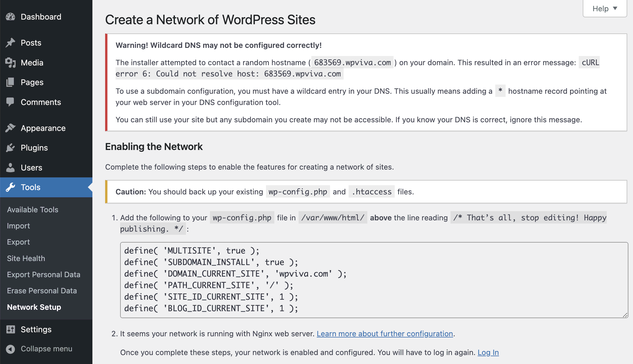This screenshot has width=633, height=364.
Task: Click the Users icon in sidebar
Action: coord(11,167)
